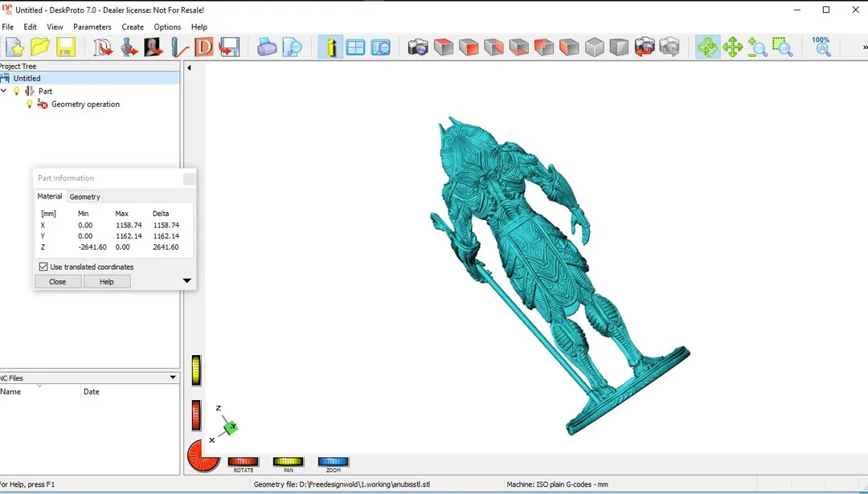Click the Load geometry file vase icon
This screenshot has height=494, width=868.
pyautogui.click(x=129, y=47)
